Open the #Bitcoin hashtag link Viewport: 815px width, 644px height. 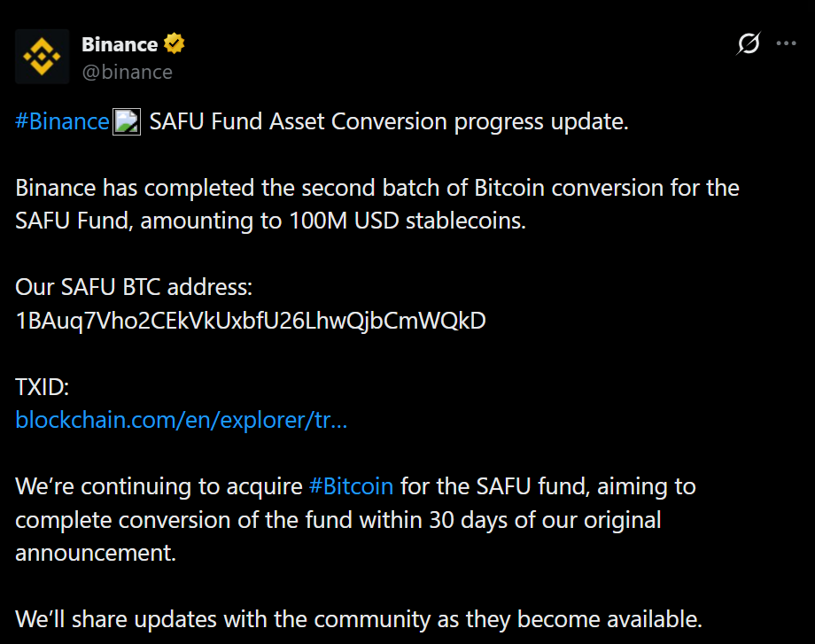point(351,486)
